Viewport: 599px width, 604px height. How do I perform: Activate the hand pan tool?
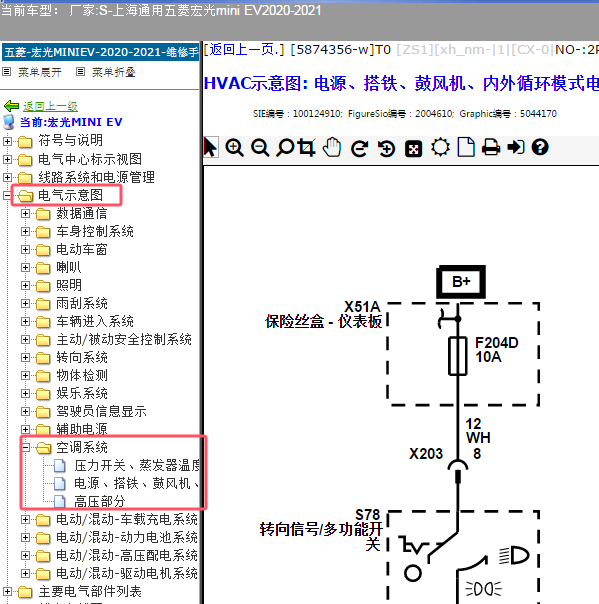coord(332,147)
